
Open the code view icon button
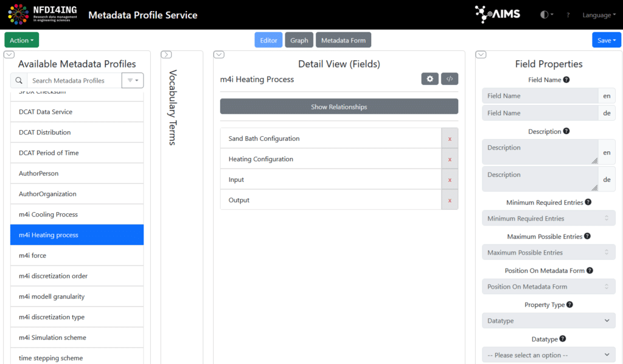click(450, 79)
